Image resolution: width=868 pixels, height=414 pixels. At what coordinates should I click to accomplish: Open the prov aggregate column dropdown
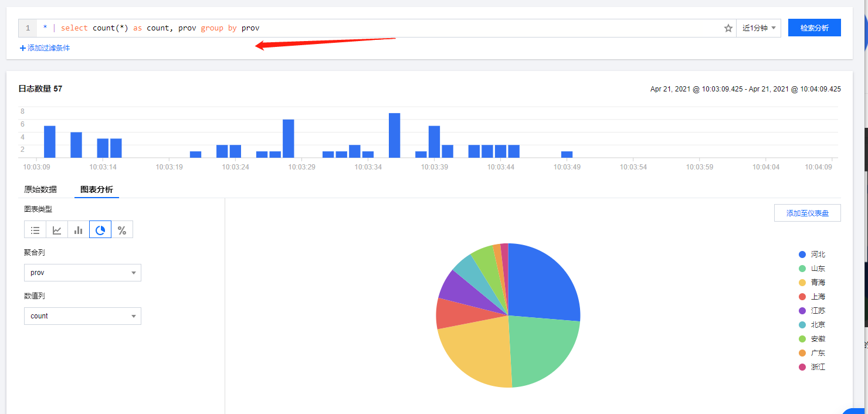point(83,273)
